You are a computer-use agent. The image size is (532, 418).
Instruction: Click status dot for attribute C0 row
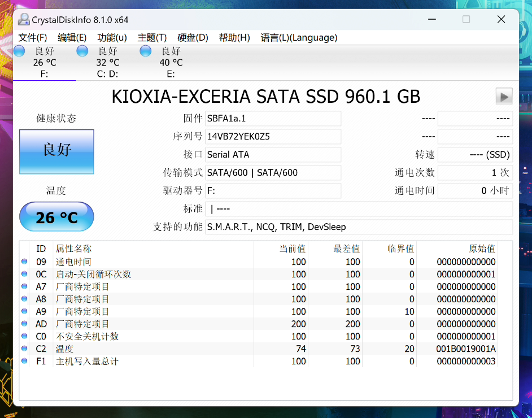[24, 336]
